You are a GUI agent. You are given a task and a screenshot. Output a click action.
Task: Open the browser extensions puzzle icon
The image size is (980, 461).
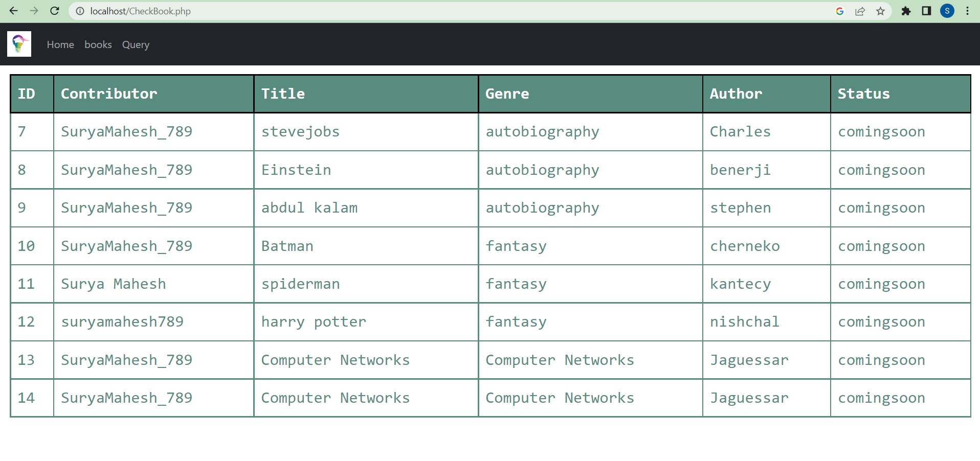pyautogui.click(x=906, y=11)
